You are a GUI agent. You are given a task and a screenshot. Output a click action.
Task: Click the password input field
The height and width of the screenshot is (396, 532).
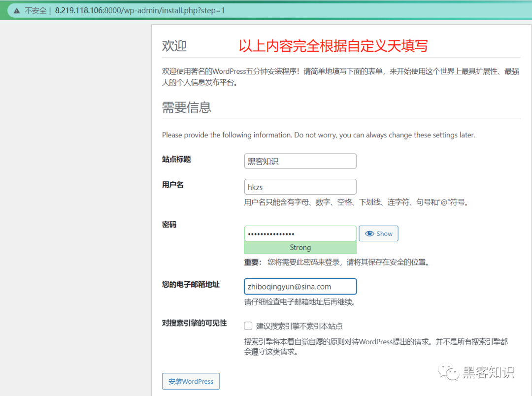point(300,233)
